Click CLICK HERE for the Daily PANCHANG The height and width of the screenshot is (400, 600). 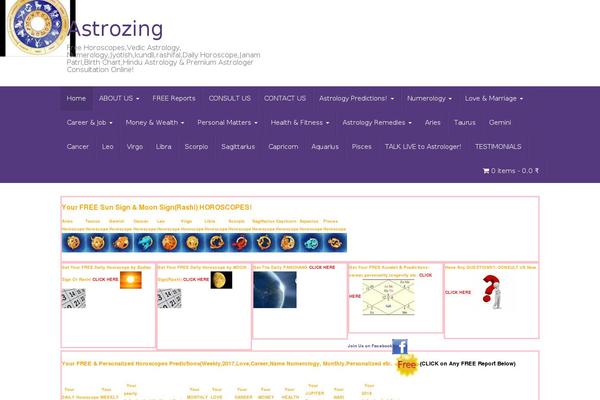point(322,267)
